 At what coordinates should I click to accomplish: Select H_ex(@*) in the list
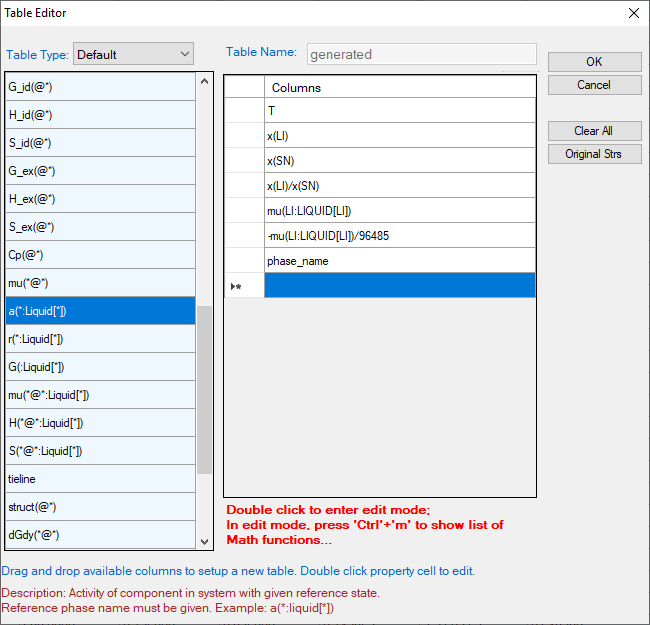tap(100, 199)
